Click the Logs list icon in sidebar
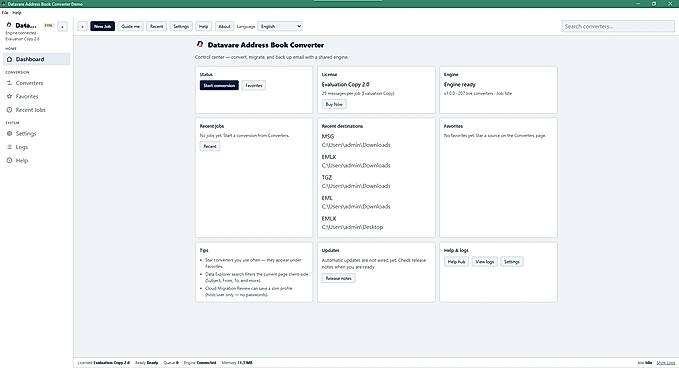The height and width of the screenshot is (368, 679). point(10,147)
